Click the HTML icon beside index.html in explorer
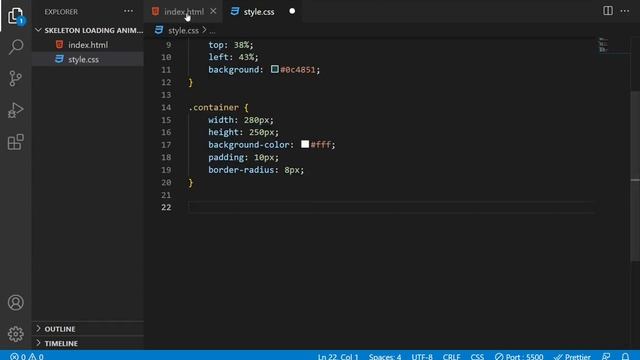Screen dimensions: 640x360 coord(60,44)
